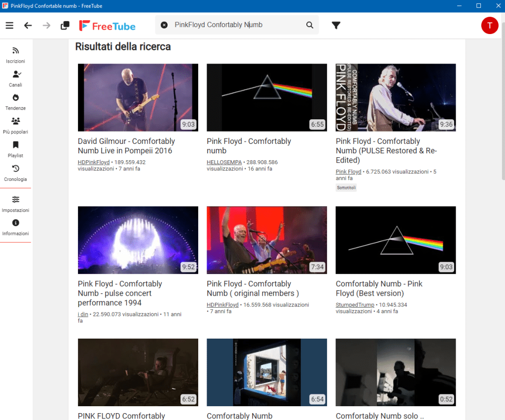Open the 6:52 PINK FLOYD Comfortably thumbnail

pyautogui.click(x=138, y=372)
